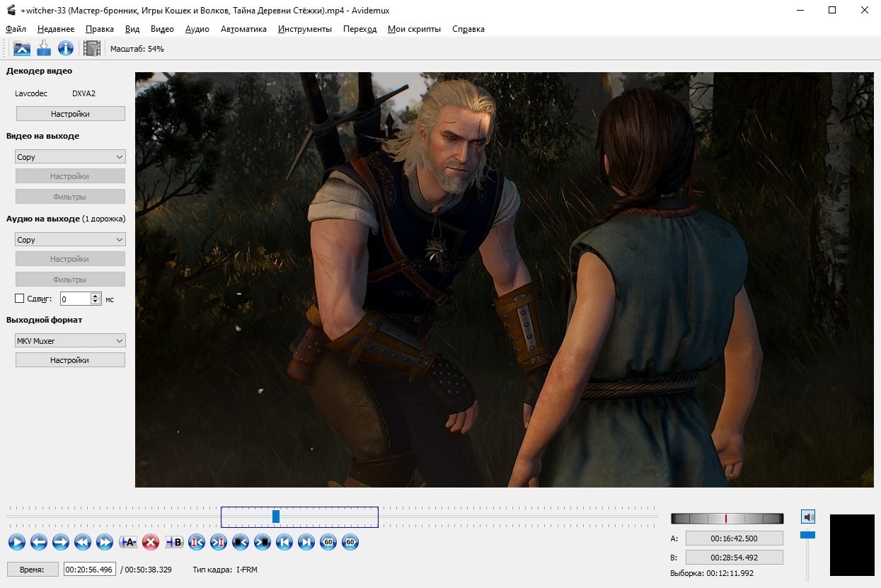Open the Аудио menu
The image size is (881, 588).
tap(197, 29)
